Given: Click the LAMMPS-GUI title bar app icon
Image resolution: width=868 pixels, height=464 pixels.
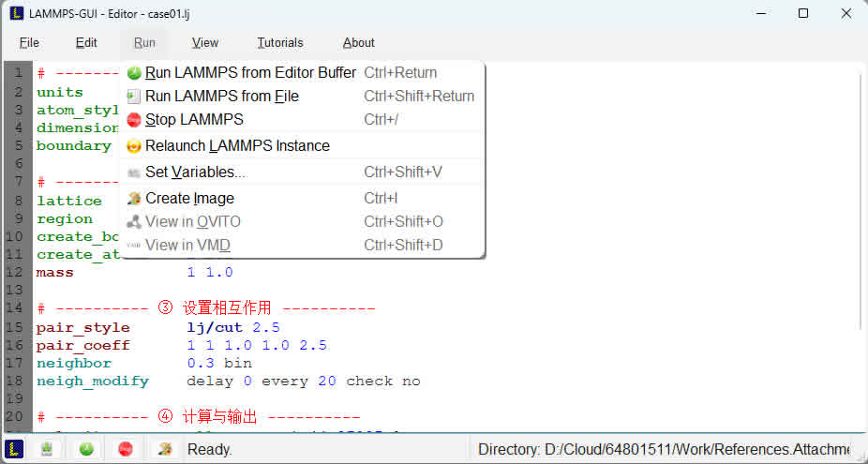Looking at the screenshot, I should [x=17, y=13].
